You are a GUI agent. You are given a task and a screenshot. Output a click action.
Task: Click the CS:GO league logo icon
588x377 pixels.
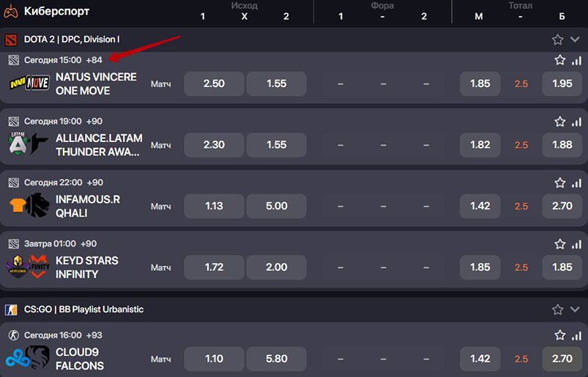click(11, 310)
